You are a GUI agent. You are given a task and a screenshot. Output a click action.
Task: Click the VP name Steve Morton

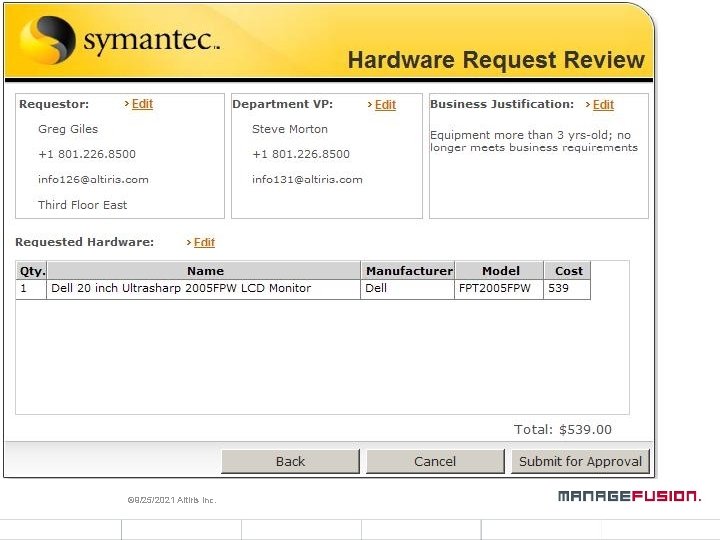(290, 129)
